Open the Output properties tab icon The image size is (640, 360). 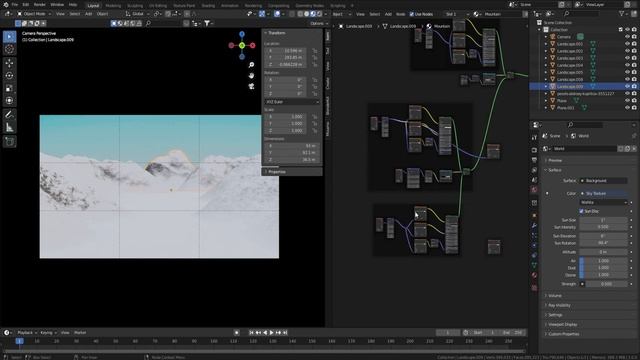pyautogui.click(x=534, y=160)
